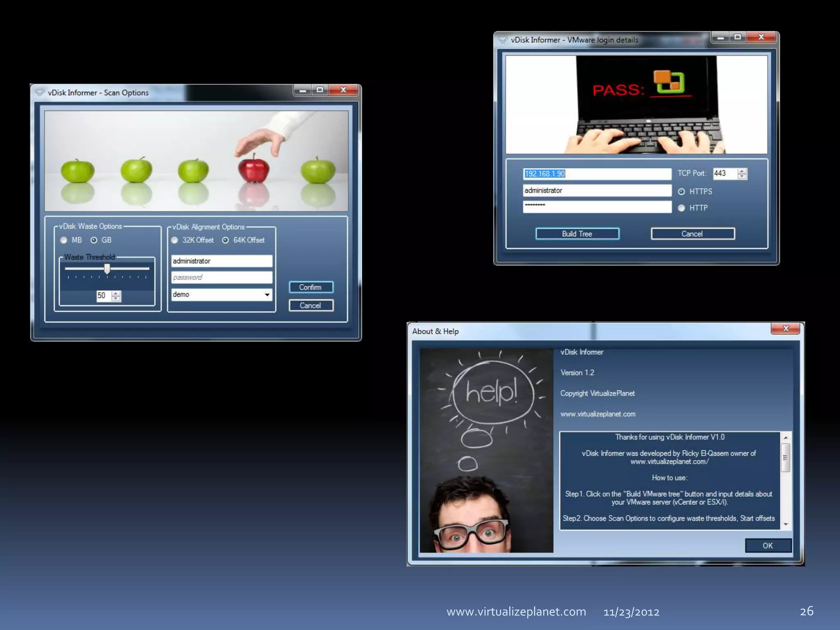Click the 192.168.1.90 server address field
This screenshot has width=840, height=630.
click(x=597, y=174)
